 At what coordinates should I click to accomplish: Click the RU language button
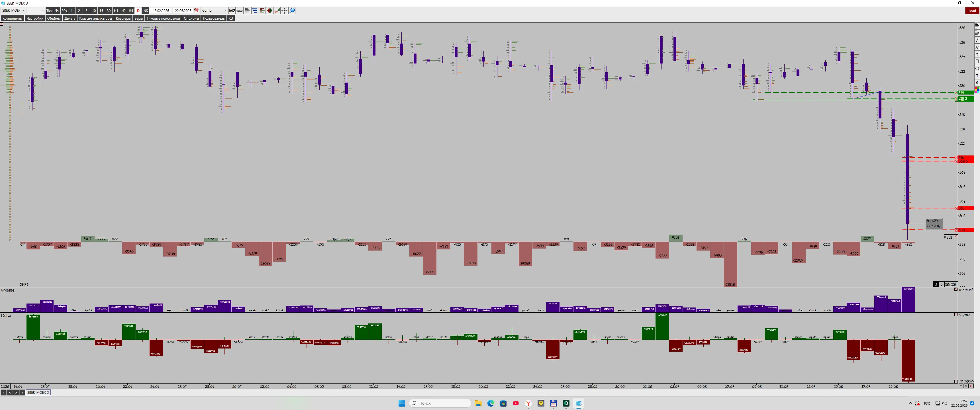(230, 18)
